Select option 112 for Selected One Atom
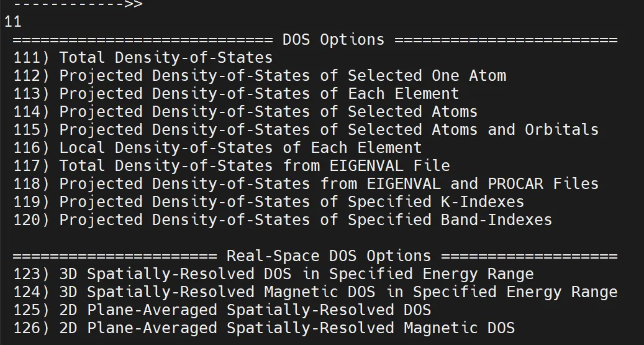This screenshot has height=345, width=644. pyautogui.click(x=260, y=76)
